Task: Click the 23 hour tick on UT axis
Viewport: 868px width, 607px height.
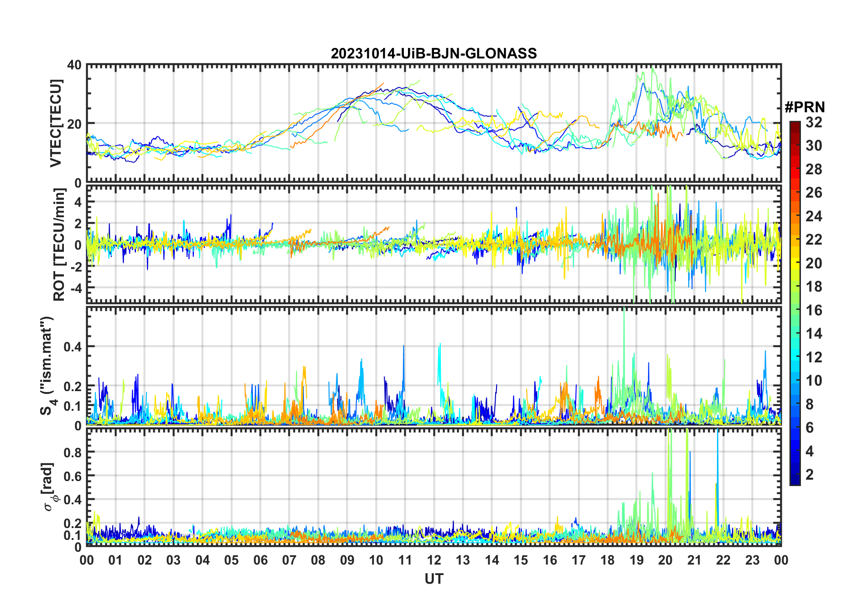Action: pos(752,560)
